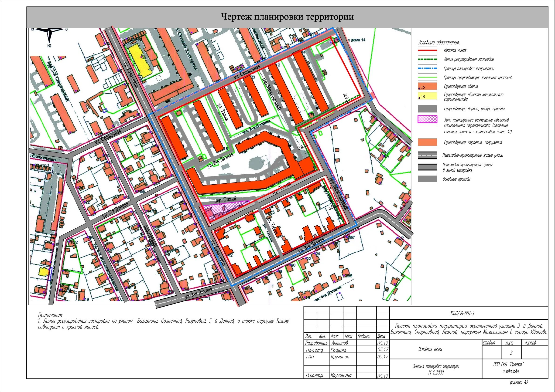Viewport: 555px width, 392px height.
Task: Click the name 'Рощина' in the title block
Action: (x=338, y=350)
